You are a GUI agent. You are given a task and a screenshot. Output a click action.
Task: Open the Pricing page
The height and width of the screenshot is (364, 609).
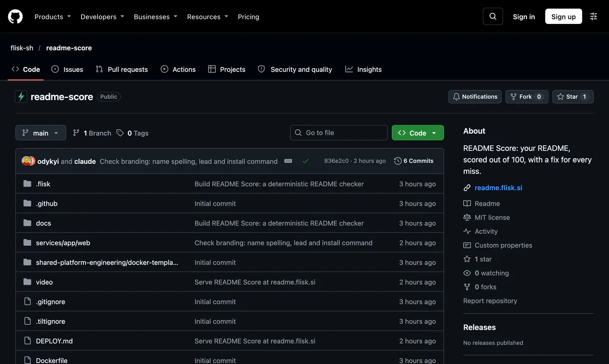(248, 17)
